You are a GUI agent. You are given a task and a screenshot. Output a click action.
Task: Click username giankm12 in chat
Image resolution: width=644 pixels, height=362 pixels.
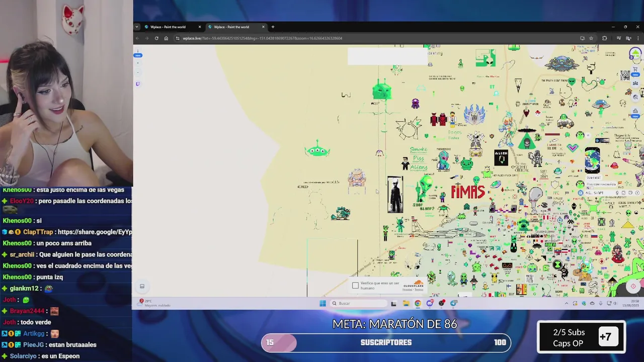tap(24, 288)
